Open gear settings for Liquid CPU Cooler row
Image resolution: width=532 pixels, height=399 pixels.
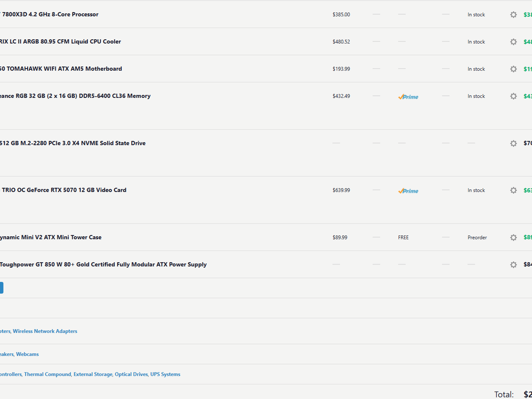pos(513,42)
